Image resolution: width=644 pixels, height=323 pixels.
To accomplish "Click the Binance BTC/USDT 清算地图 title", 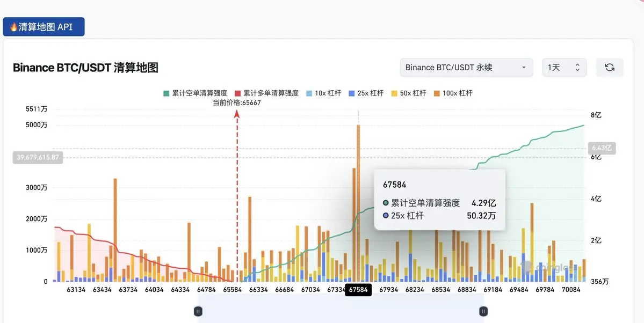I will [85, 68].
